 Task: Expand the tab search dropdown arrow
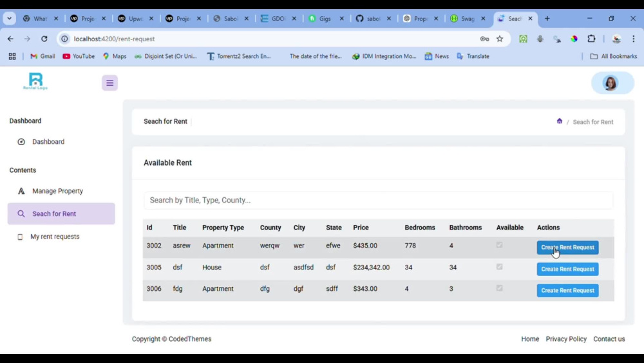click(9, 19)
